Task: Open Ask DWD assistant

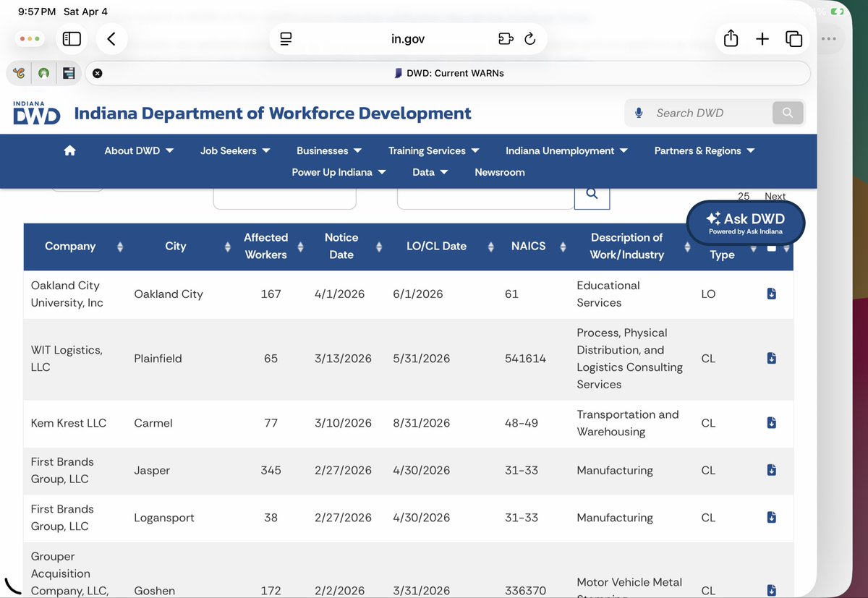Action: click(745, 223)
